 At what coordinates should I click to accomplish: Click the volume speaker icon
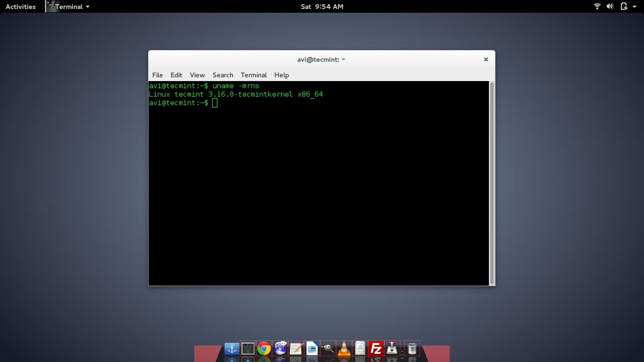(x=610, y=7)
